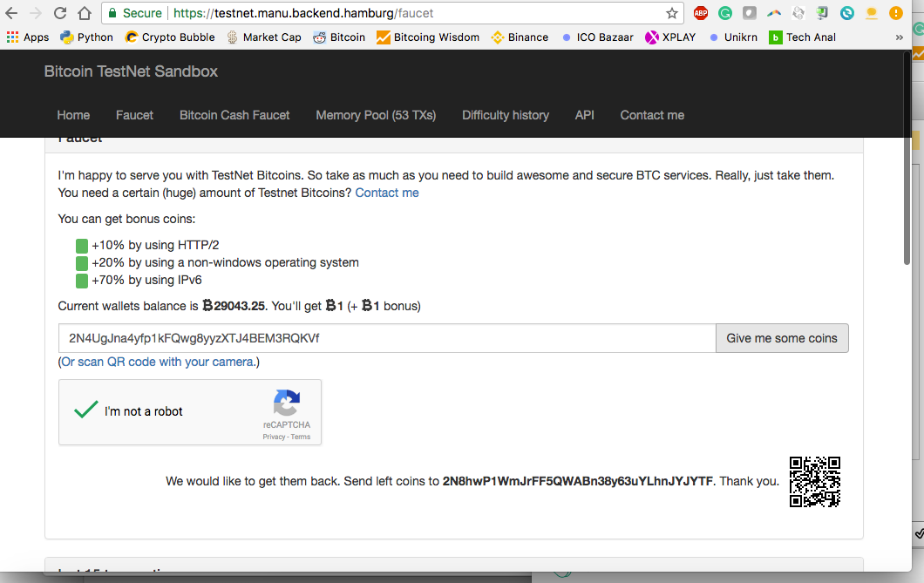Open Contact me in the navbar

[652, 115]
